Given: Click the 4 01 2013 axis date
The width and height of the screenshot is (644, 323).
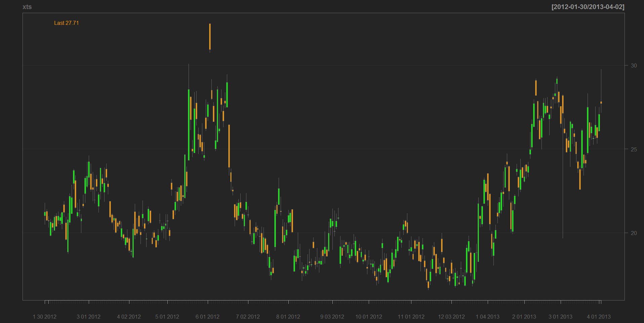Looking at the screenshot, I should tap(599, 317).
